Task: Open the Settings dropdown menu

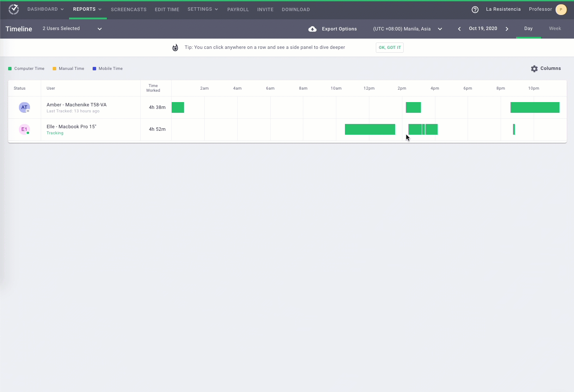Action: [202, 9]
